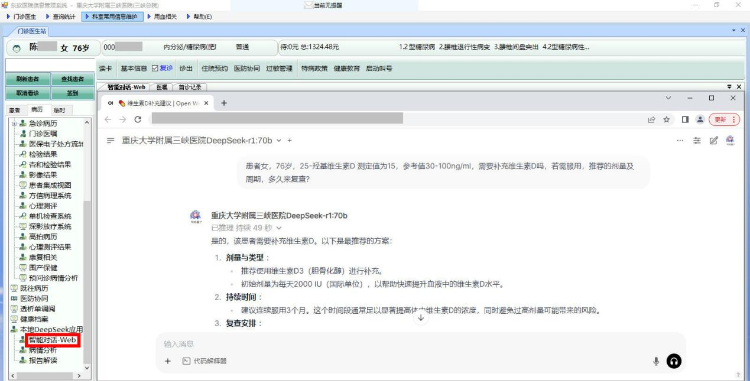Open the chat more options ellipsis
Screen dimensions: 750x381
680,141
